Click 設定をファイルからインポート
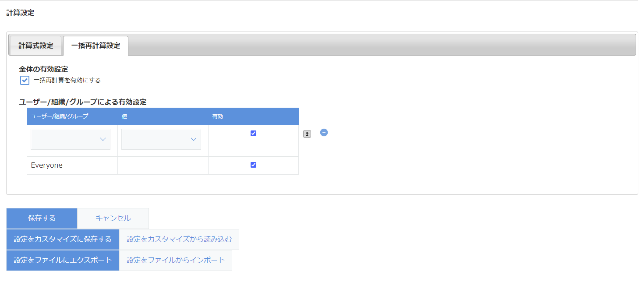Screen dimensions: 644x285 pos(175,260)
